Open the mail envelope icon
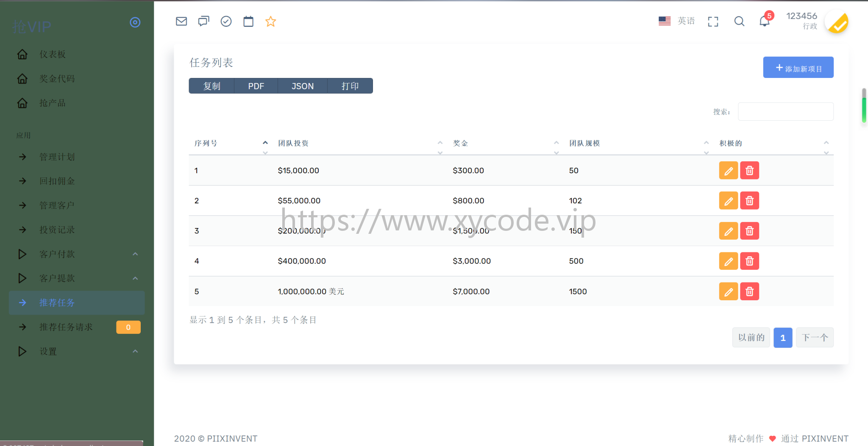Screen dimensions: 868x446 click(x=181, y=21)
